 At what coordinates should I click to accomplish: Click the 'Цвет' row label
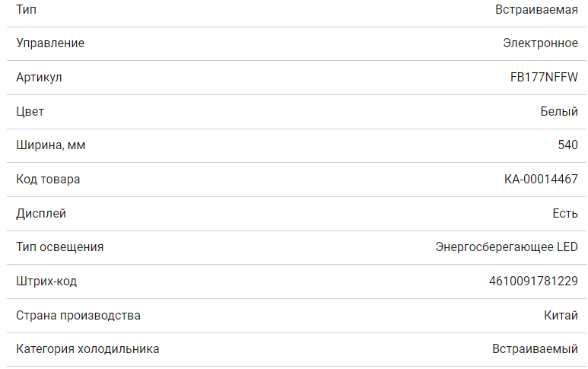pos(30,111)
